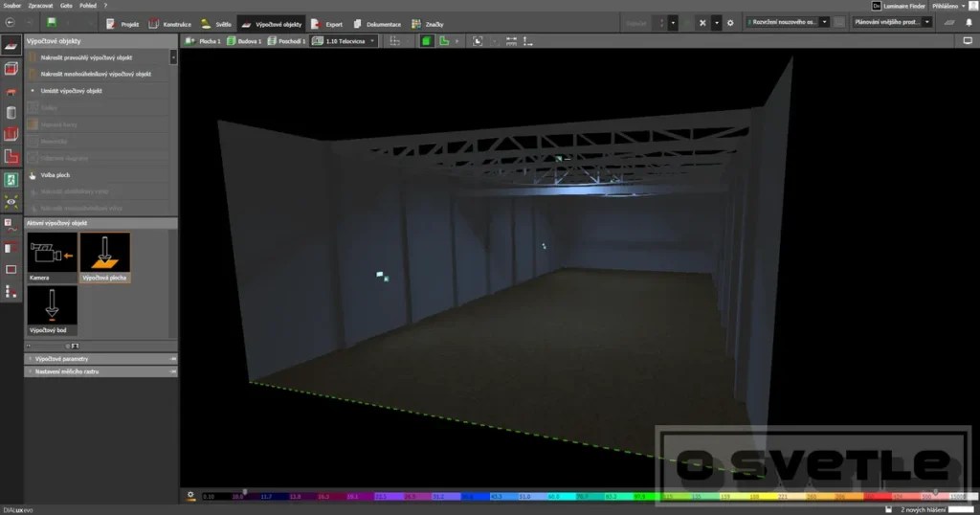This screenshot has height=515, width=980.
Task: Select the red L-shaped area sidebar tool
Action: tap(11, 157)
